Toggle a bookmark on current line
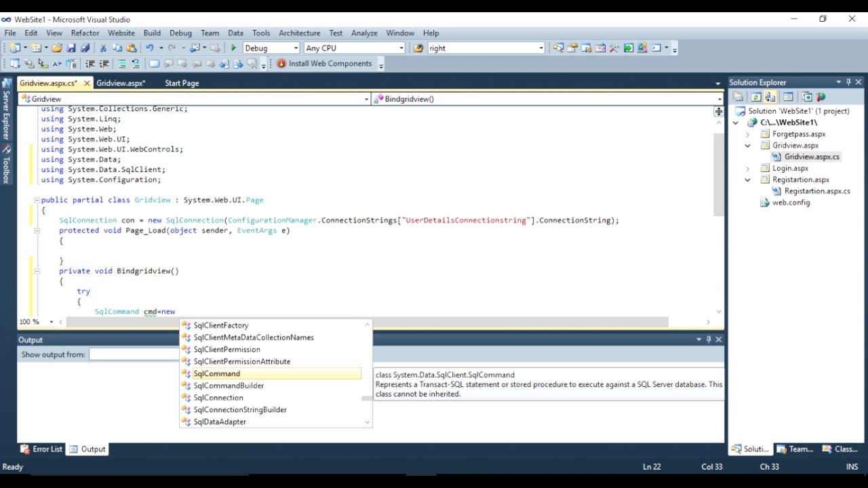Screen dimensions: 868x488 [154, 64]
